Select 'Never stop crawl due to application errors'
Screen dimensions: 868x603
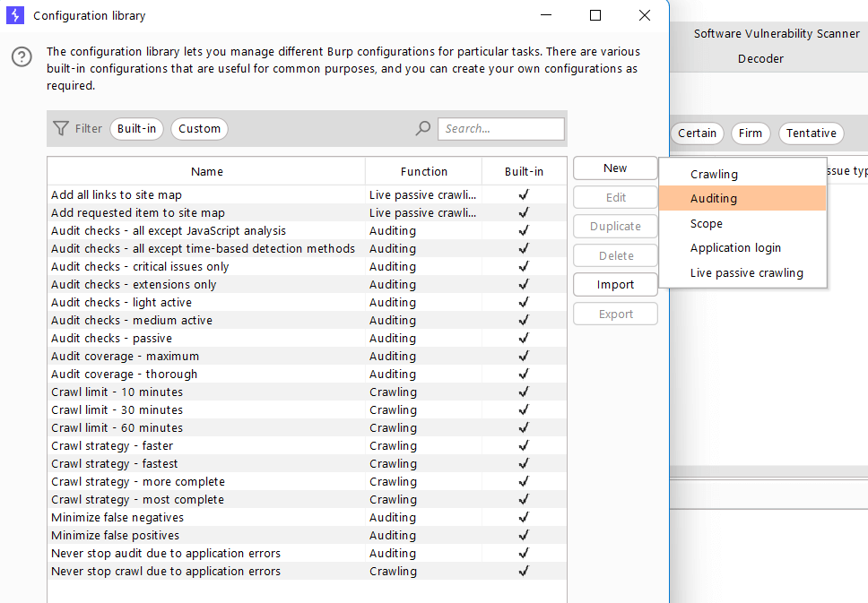[x=308, y=571]
